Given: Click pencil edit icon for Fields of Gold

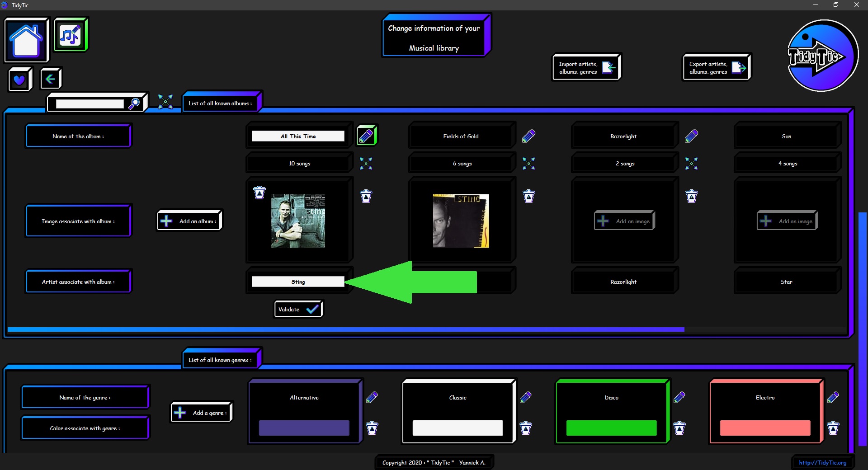Looking at the screenshot, I should tap(528, 136).
